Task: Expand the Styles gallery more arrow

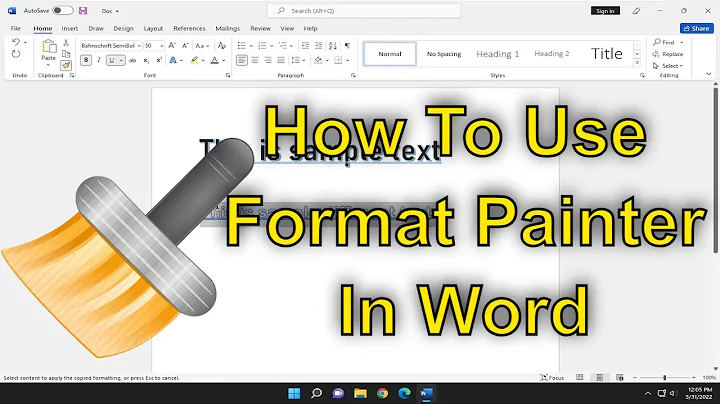Action: (x=637, y=63)
